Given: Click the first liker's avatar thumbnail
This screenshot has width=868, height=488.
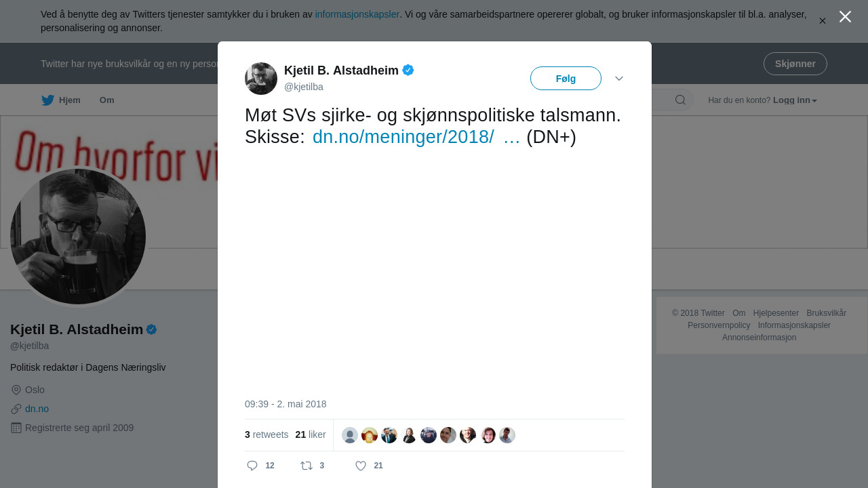Looking at the screenshot, I should (x=350, y=435).
